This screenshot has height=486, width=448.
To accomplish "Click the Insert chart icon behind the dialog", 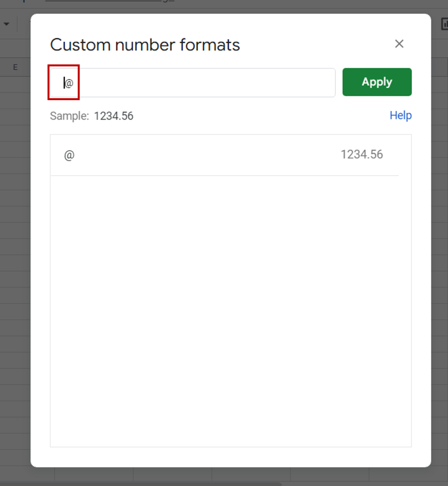I will (445, 24).
